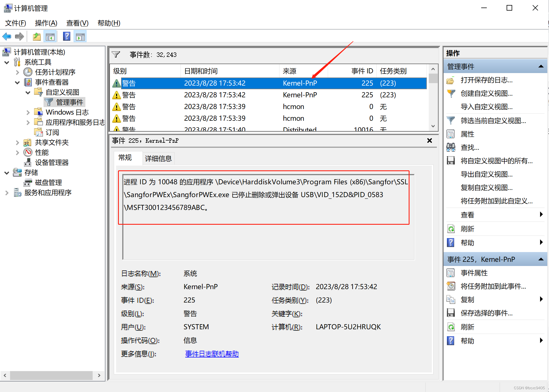549x392 pixels.
Task: Click 打开保存的日志 action
Action: [486, 80]
